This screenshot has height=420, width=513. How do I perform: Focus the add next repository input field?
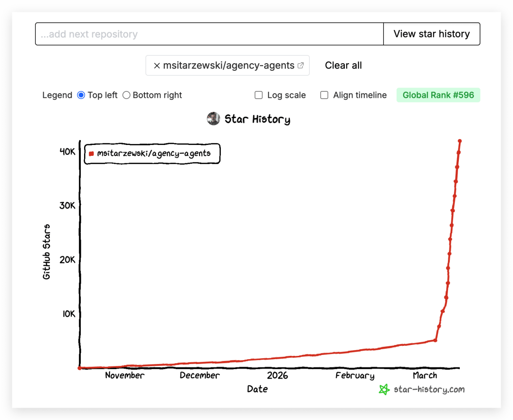click(209, 34)
